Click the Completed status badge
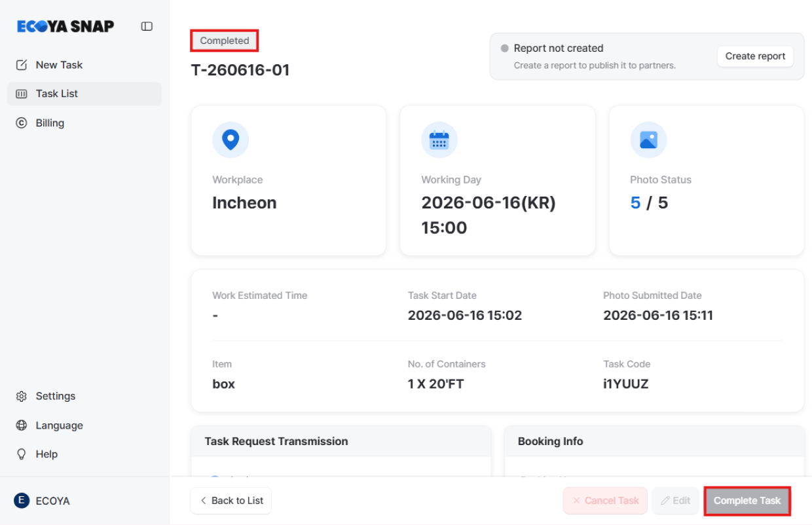The width and height of the screenshot is (812, 525). point(225,41)
